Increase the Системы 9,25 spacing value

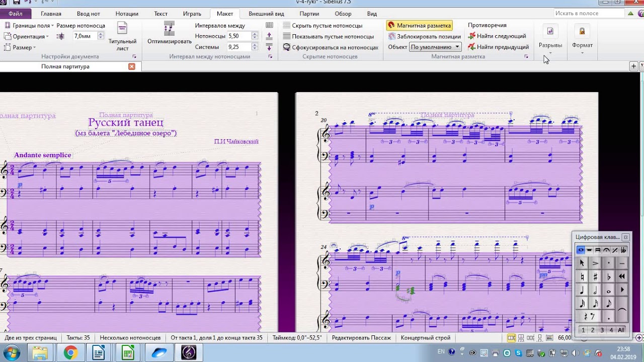pos(255,45)
